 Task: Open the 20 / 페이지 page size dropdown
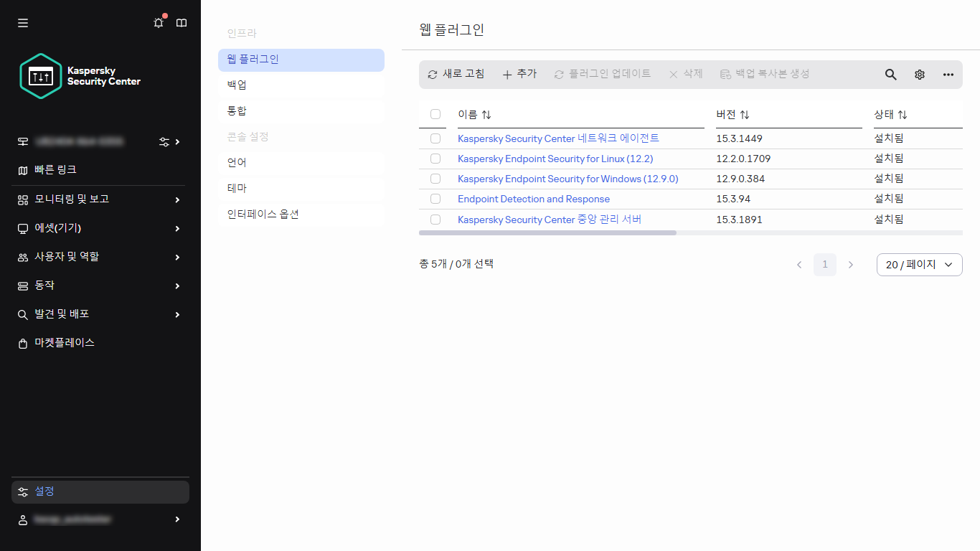tap(919, 264)
